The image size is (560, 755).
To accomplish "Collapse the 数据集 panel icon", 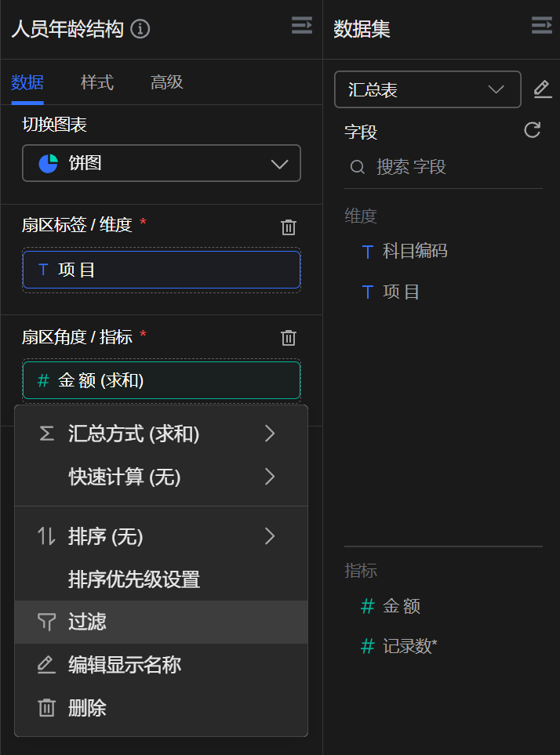I will [541, 26].
